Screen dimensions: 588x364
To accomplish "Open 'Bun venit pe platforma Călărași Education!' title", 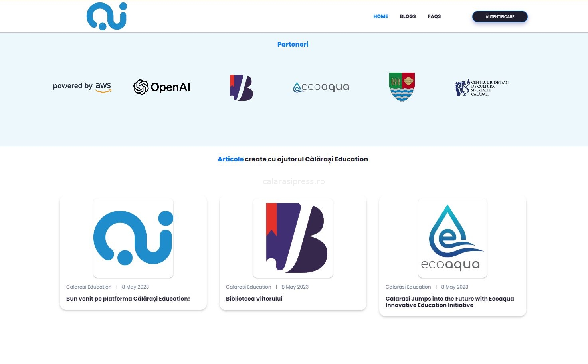I will (x=128, y=299).
